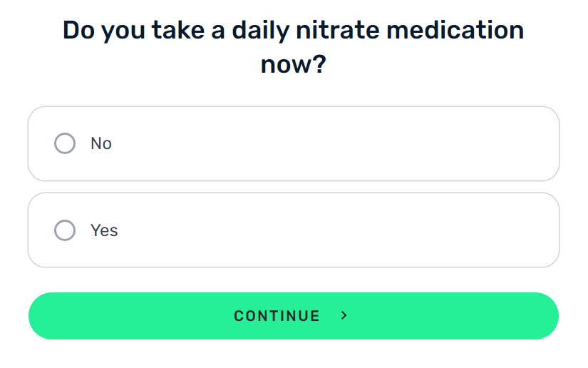Answer No to daily nitrate medication
Screen dimensions: 588x368
[294, 143]
